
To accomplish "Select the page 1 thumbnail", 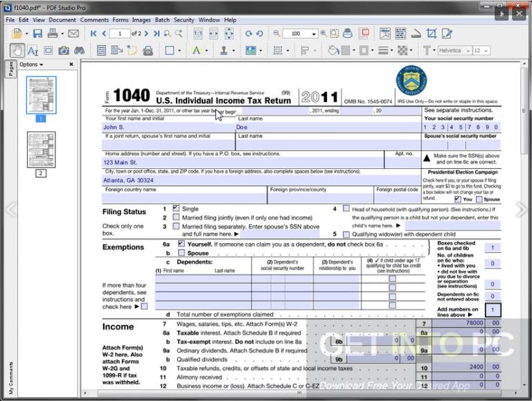I will 41,95.
